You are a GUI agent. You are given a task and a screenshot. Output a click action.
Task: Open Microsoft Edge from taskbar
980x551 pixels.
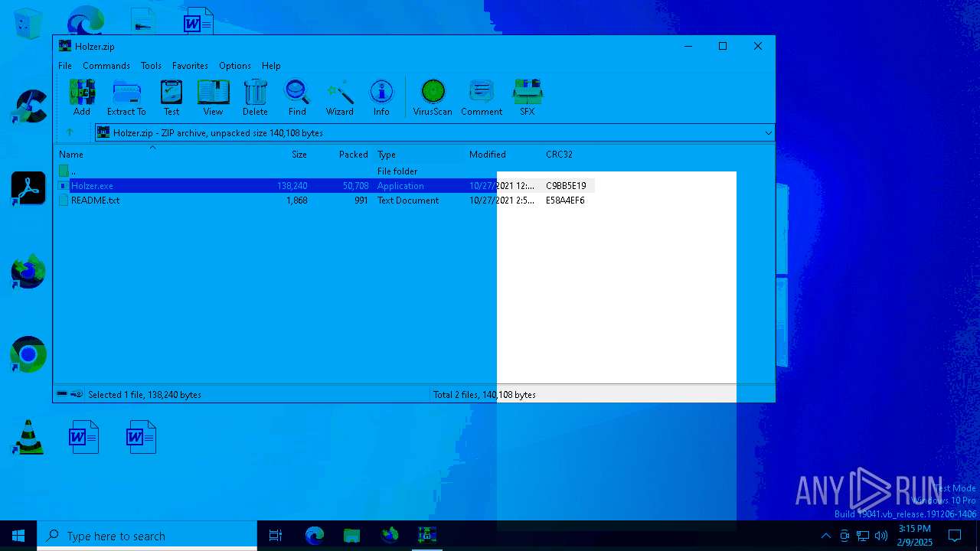[314, 536]
